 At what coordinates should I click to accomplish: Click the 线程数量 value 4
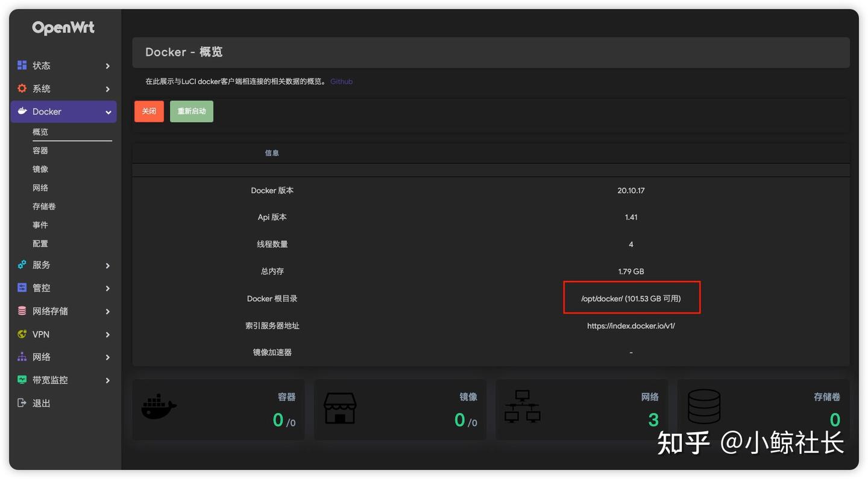(x=631, y=244)
